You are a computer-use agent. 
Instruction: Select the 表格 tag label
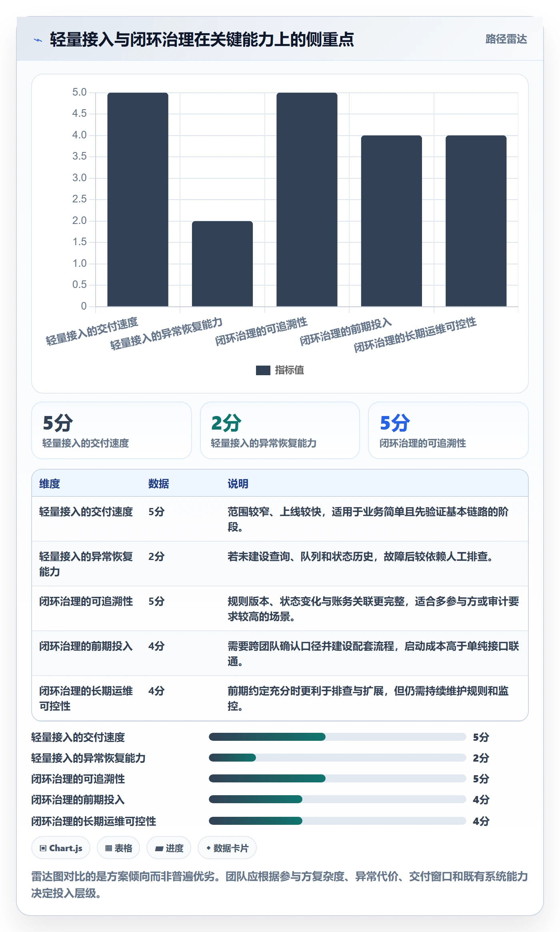point(123,848)
